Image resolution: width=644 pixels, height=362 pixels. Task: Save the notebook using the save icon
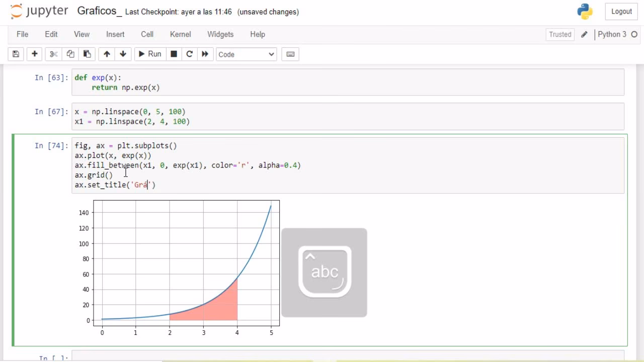[x=16, y=54]
